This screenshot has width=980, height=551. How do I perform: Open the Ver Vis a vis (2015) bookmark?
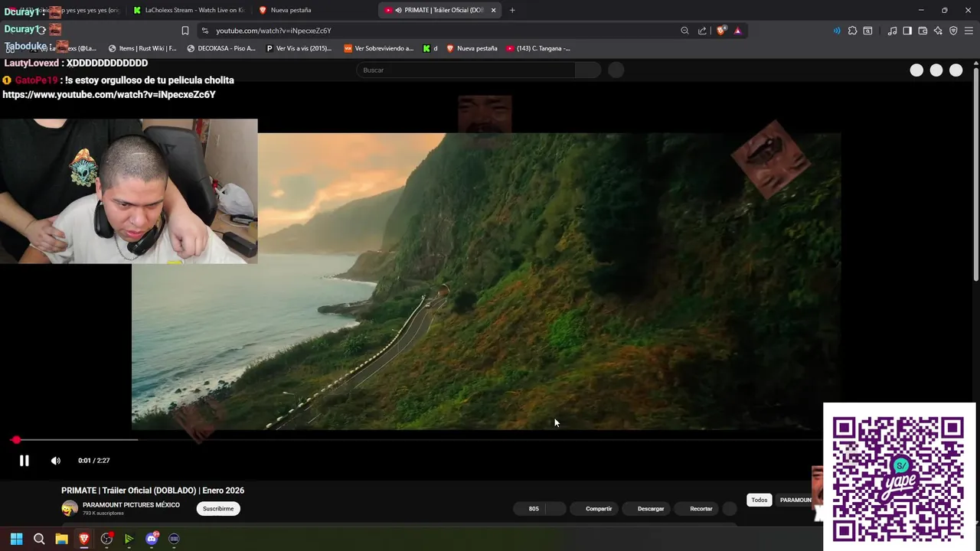[299, 48]
